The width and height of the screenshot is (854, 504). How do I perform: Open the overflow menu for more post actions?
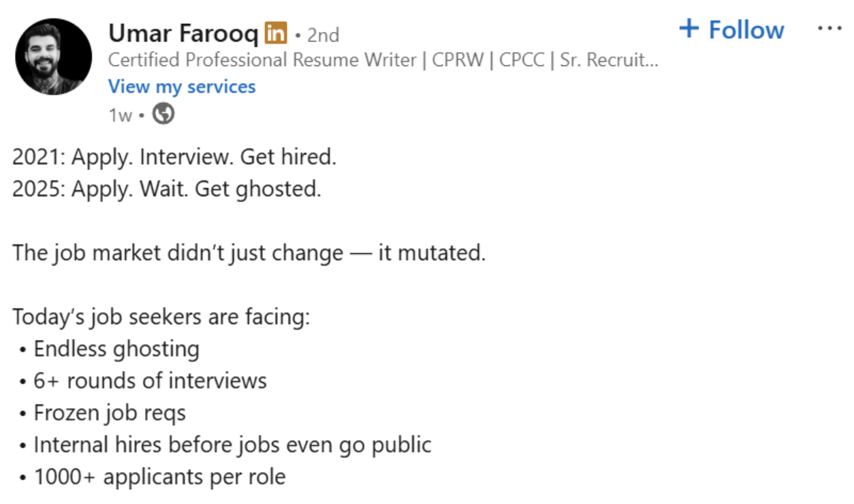coord(829,28)
